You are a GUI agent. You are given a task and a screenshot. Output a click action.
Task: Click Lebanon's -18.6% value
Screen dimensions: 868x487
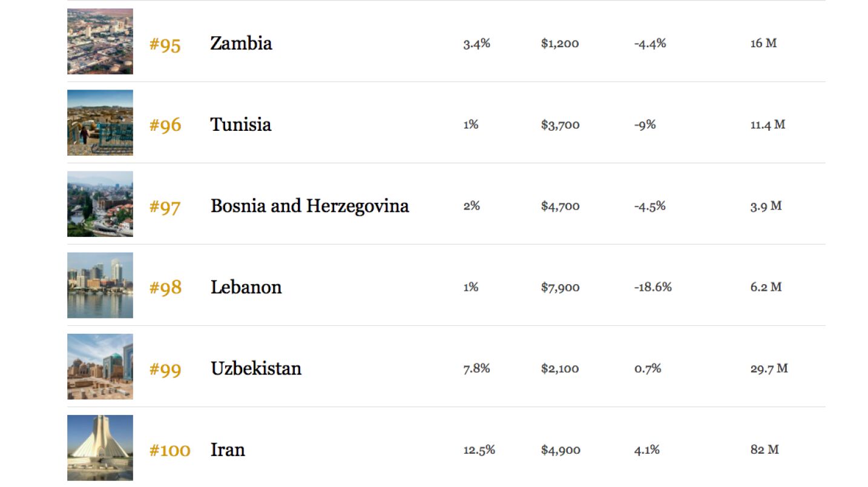(x=653, y=287)
